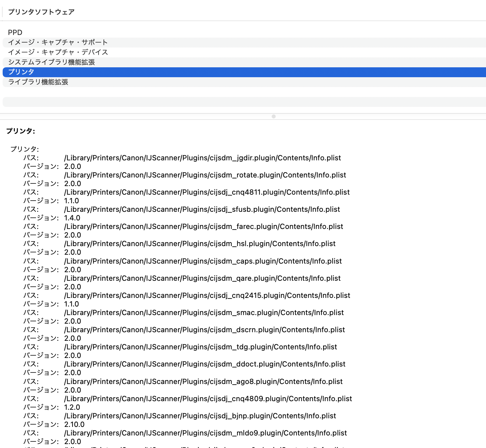The width and height of the screenshot is (486, 448).
Task: Click the cijsdm_hsl.plugin path line
Action: (200, 243)
